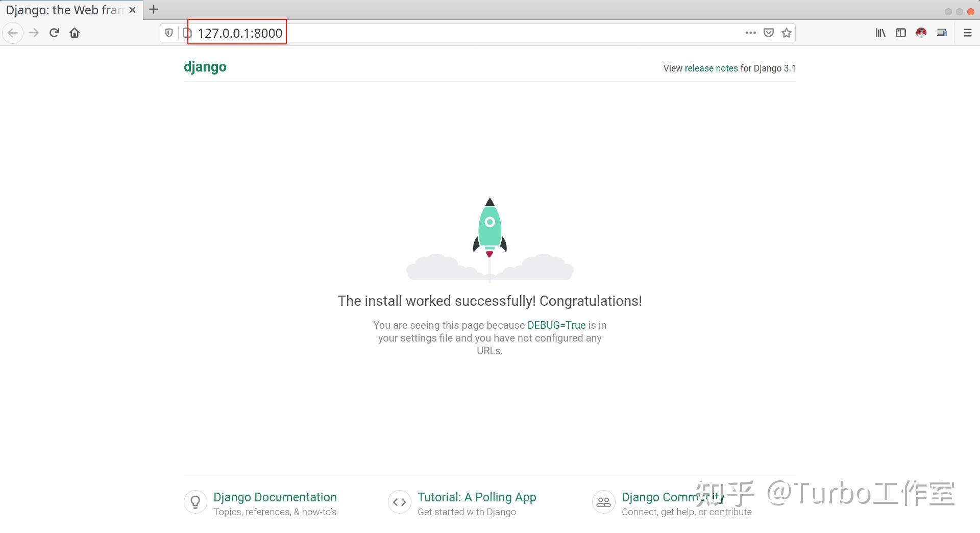The height and width of the screenshot is (533, 980).
Task: Open the Django Documentation link
Action: [275, 497]
